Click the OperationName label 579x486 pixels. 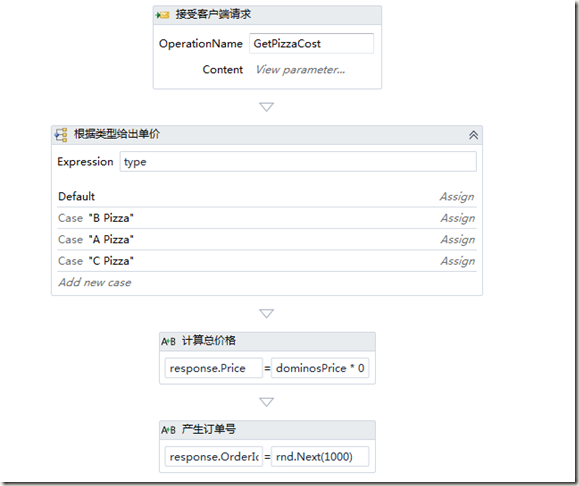pyautogui.click(x=201, y=44)
